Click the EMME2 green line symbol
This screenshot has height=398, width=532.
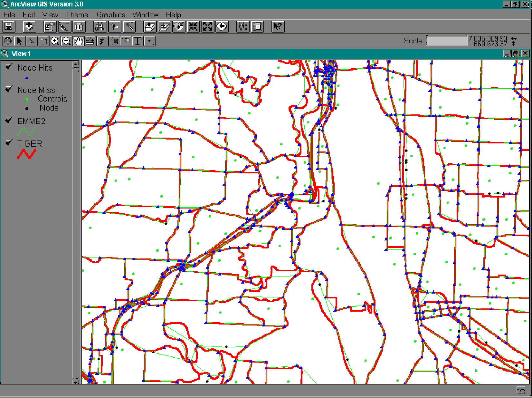click(26, 131)
